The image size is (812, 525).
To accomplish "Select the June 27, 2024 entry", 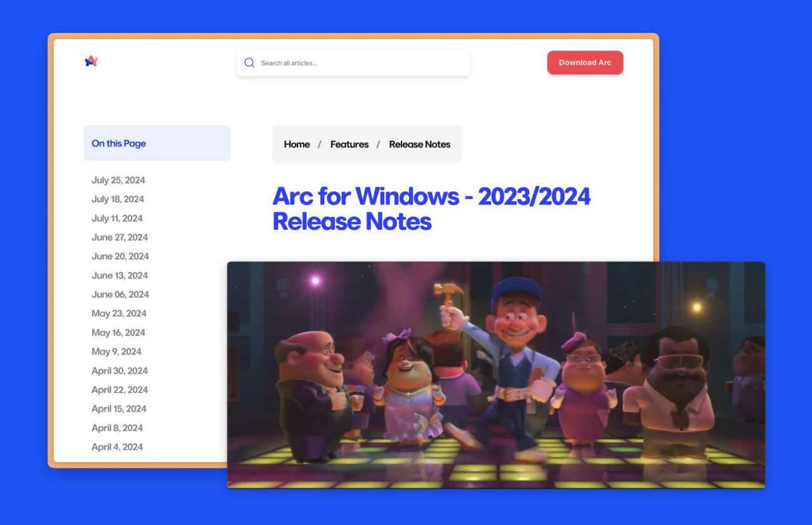I will click(x=119, y=237).
